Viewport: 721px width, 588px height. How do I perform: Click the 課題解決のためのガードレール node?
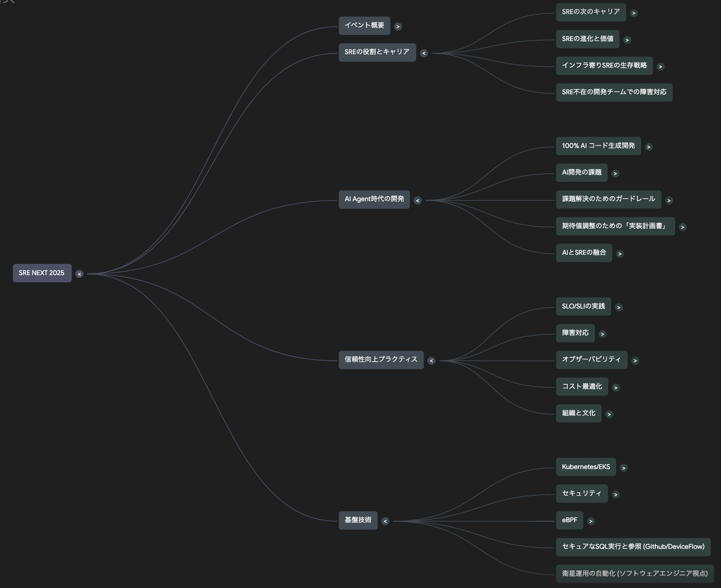click(x=608, y=199)
